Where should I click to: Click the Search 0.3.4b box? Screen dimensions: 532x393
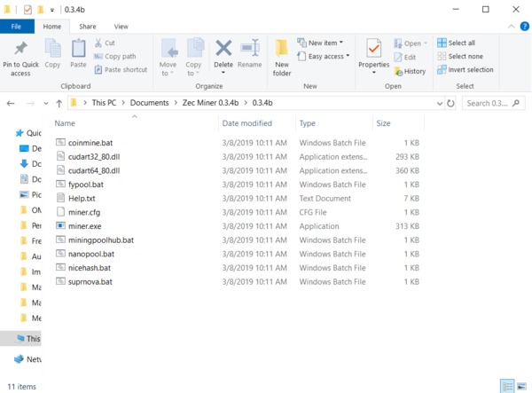click(493, 103)
